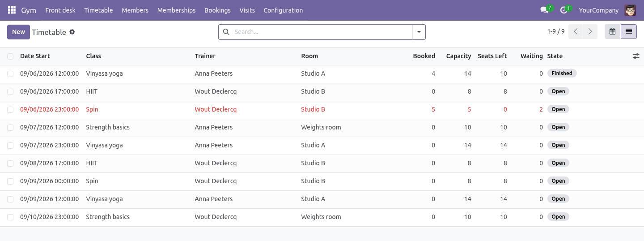Select the 09/06/2026 23:00:00 Spin row checkbox

[x=10, y=110]
